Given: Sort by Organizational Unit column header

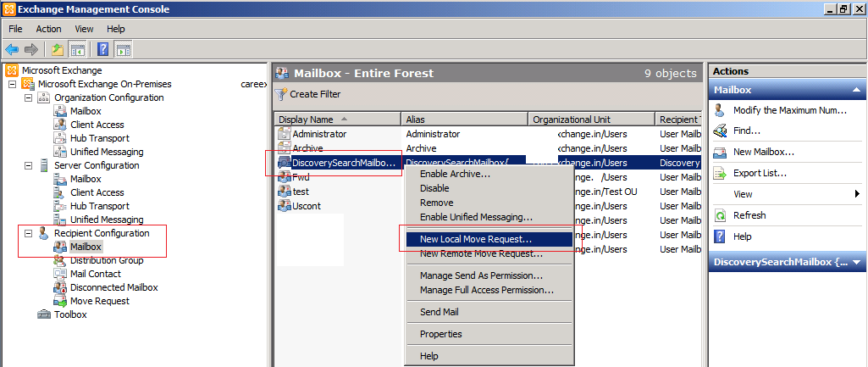Looking at the screenshot, I should click(x=591, y=120).
